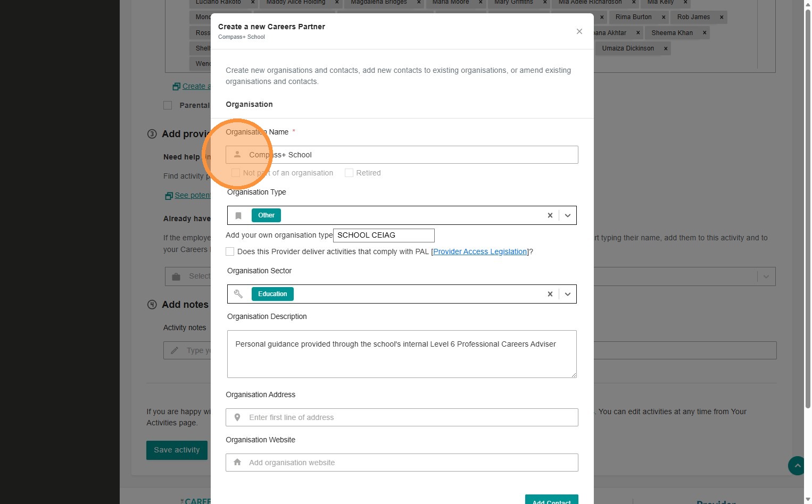Image resolution: width=812 pixels, height=504 pixels.
Task: Click the briefcase icon in background select field
Action: click(x=176, y=276)
